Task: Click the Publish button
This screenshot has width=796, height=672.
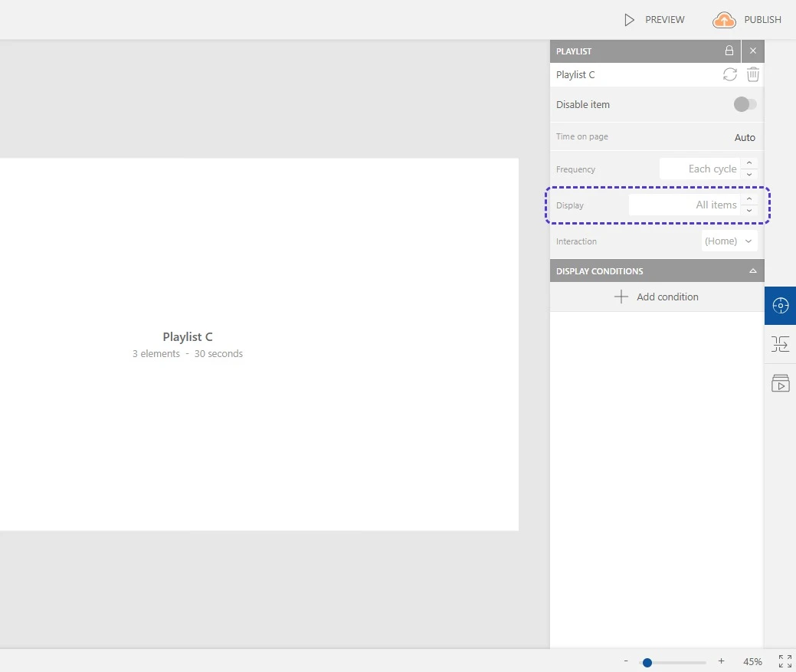Action: [x=747, y=20]
